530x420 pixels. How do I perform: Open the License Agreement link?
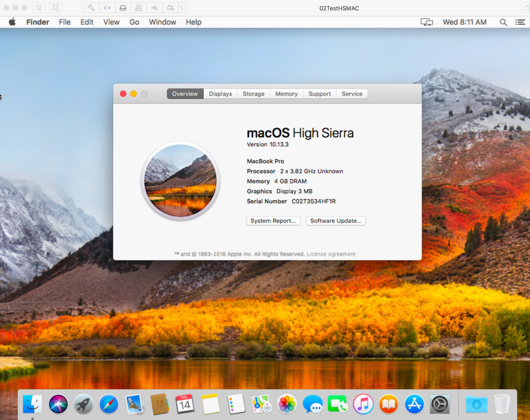tap(331, 254)
